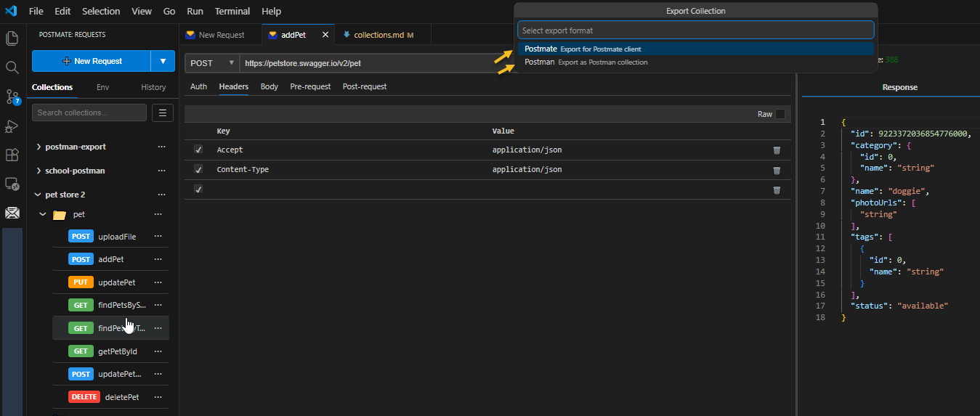Open more options for pet store 2
The width and height of the screenshot is (980, 416).
[x=162, y=195]
